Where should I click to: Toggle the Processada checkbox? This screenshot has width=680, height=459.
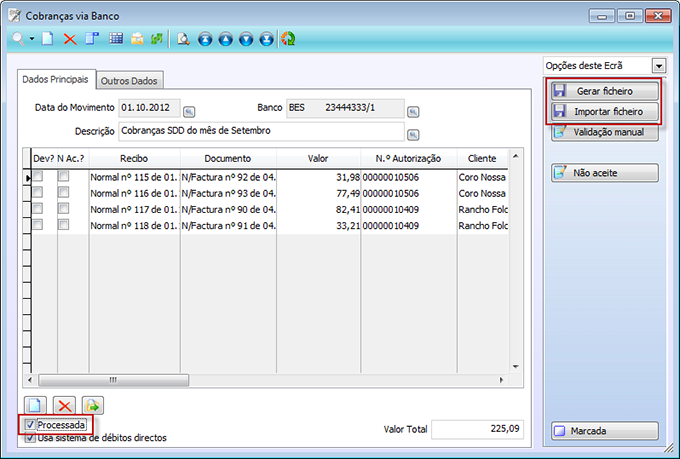pyautogui.click(x=31, y=425)
